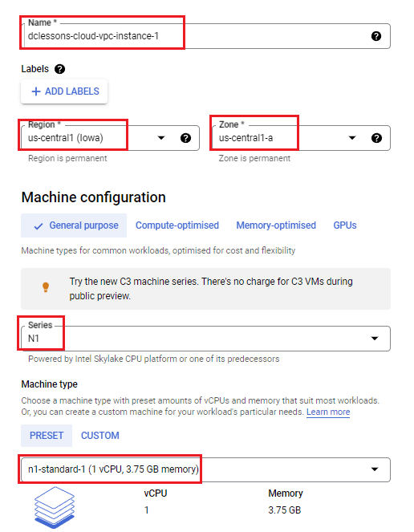
Task: Click the lightbulb tip icon
Action: (46, 287)
